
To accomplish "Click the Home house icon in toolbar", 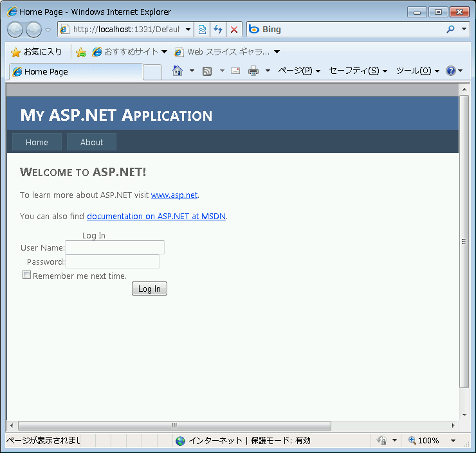I will click(x=178, y=71).
